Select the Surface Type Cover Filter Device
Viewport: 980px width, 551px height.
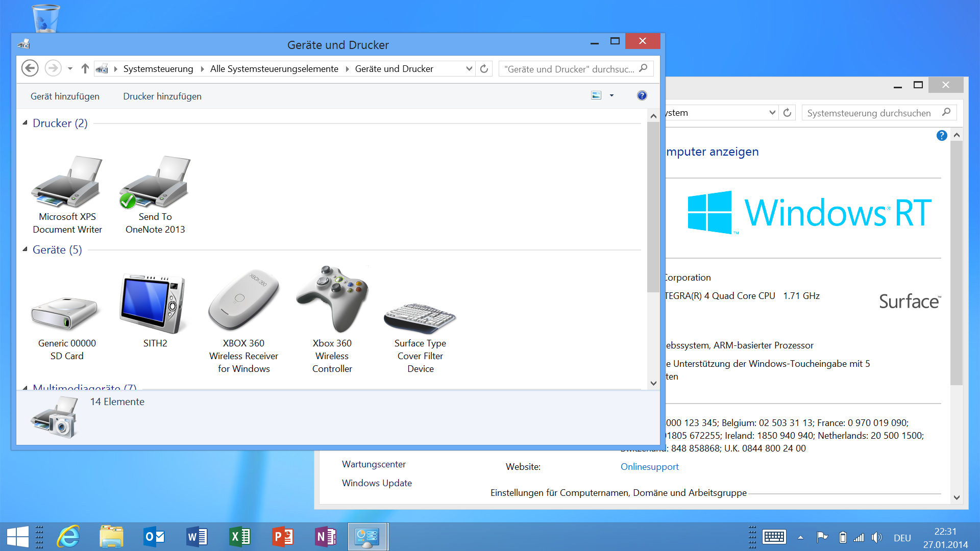(x=420, y=338)
